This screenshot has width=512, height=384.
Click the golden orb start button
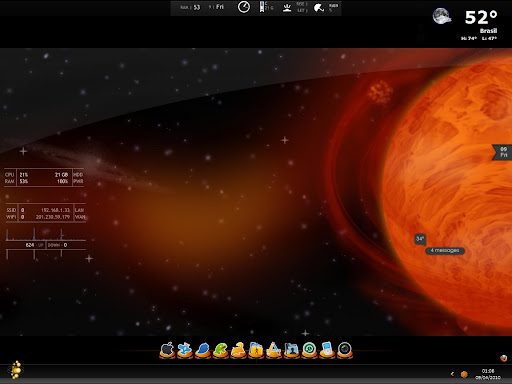pyautogui.click(x=16, y=370)
